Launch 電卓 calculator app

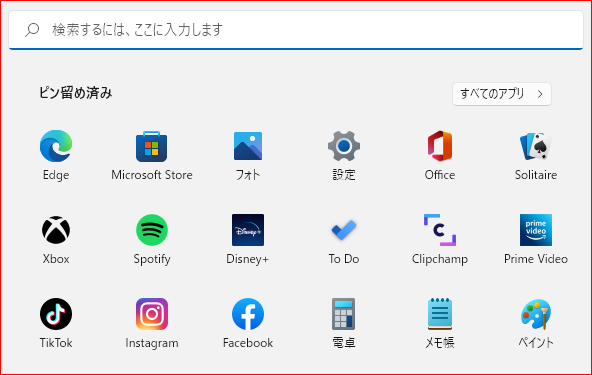[x=344, y=314]
